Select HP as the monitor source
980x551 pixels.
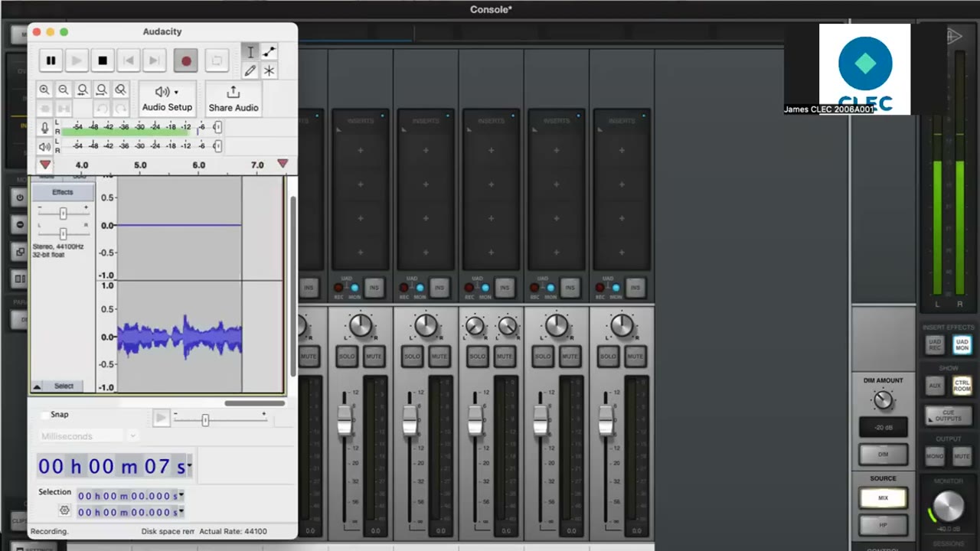tap(883, 526)
